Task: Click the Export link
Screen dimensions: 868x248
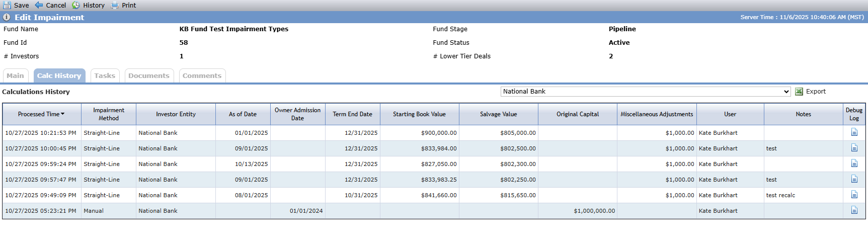Action: (816, 92)
